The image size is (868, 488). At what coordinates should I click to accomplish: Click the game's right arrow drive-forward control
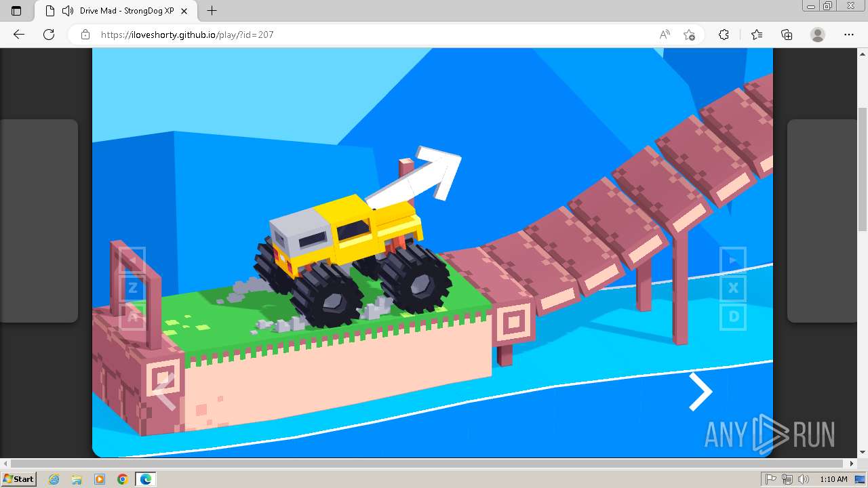click(701, 392)
